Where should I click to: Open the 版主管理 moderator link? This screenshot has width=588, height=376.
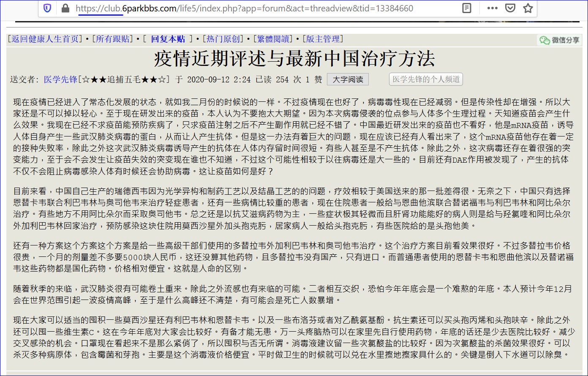click(x=323, y=39)
